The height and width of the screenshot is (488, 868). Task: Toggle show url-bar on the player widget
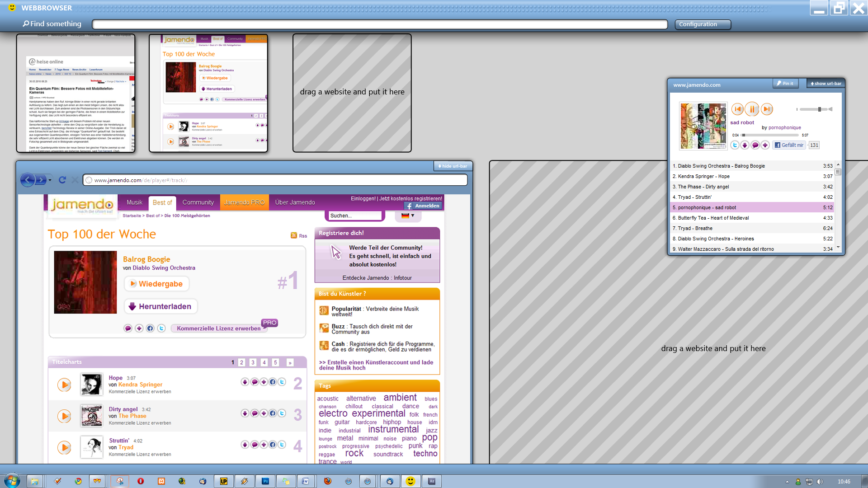click(x=826, y=84)
